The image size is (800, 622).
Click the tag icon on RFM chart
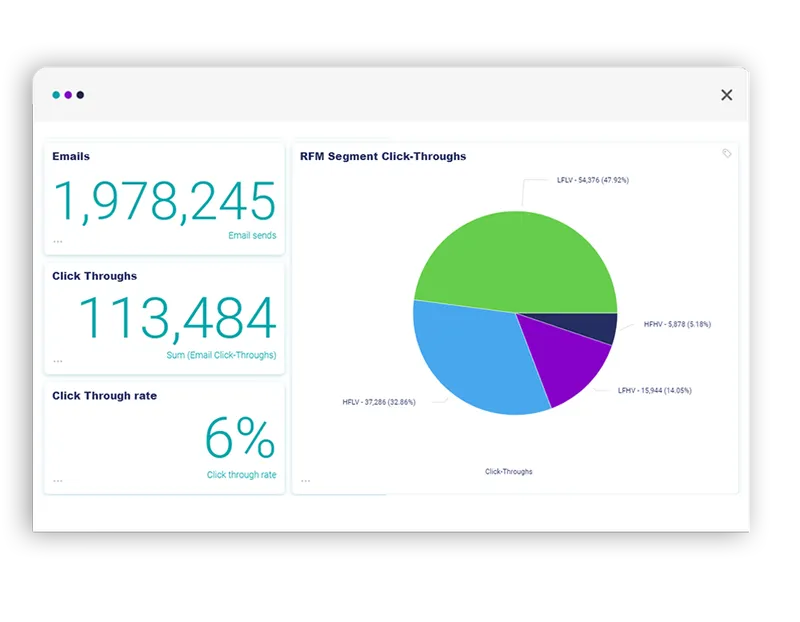point(727,153)
